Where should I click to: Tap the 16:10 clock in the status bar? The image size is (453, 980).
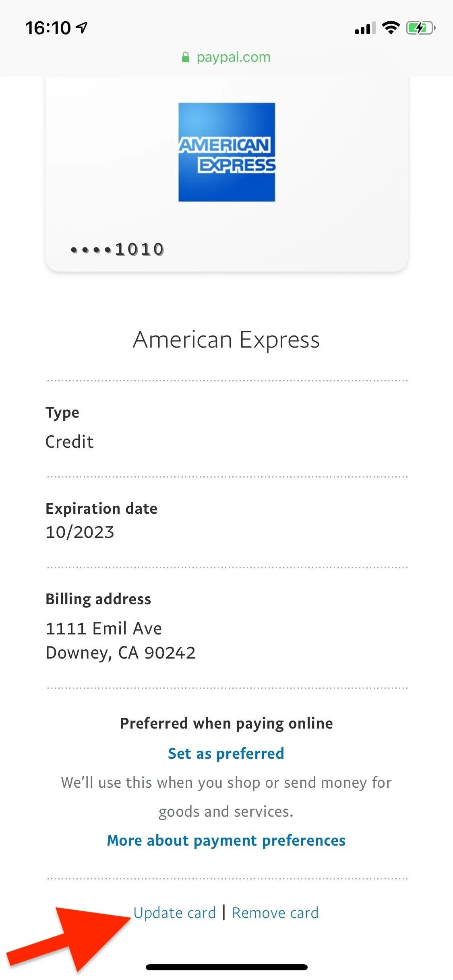coord(48,28)
